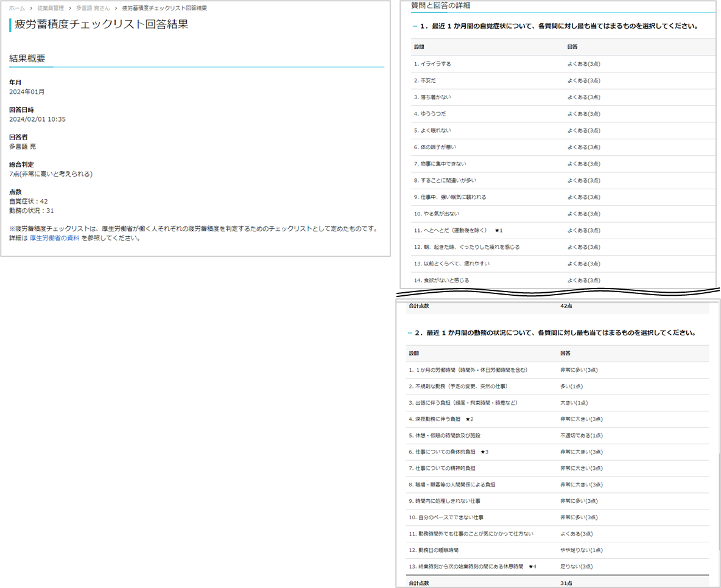Open 従業員管理 breadcrumb link
721x588 pixels.
[51, 9]
